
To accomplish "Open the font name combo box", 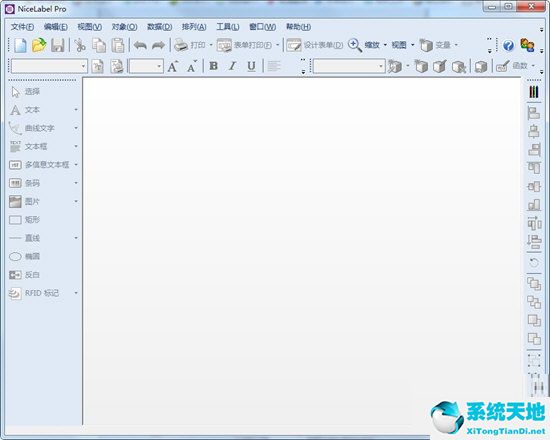I will 49,66.
